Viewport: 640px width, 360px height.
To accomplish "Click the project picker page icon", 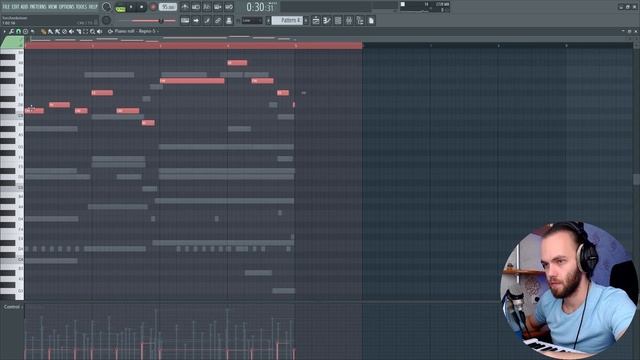I will [371, 20].
